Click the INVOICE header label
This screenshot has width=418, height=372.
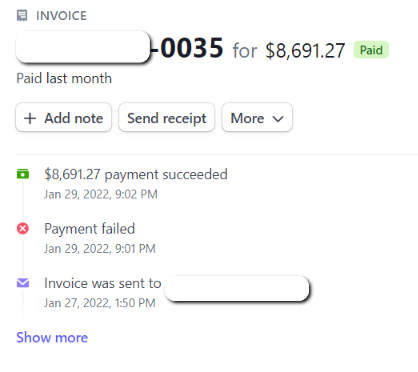61,16
